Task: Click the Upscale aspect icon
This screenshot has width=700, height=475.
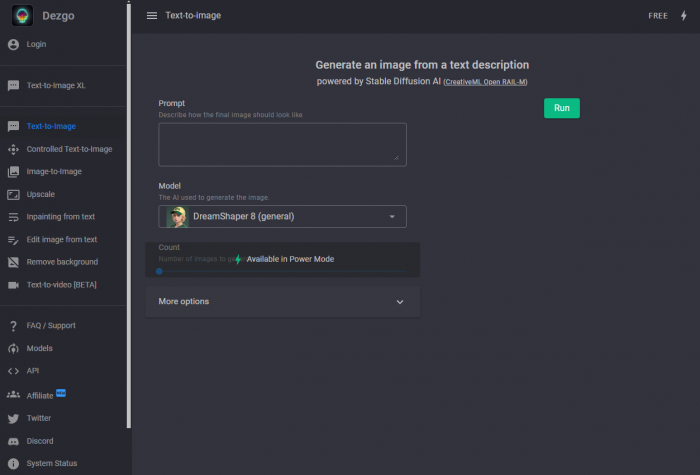Action: (13, 194)
